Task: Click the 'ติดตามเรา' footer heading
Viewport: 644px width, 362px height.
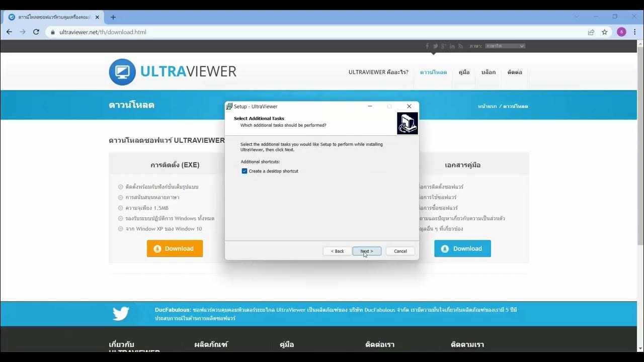Action: click(467, 344)
